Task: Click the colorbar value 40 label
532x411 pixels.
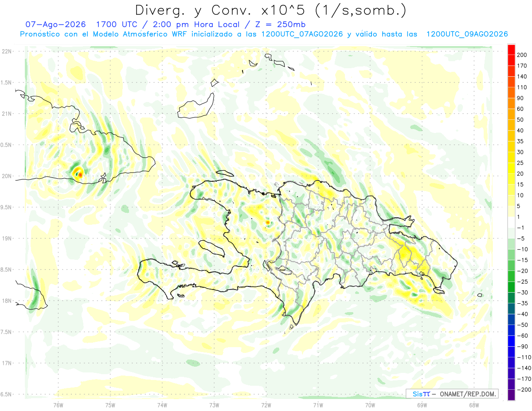Action: point(521,130)
